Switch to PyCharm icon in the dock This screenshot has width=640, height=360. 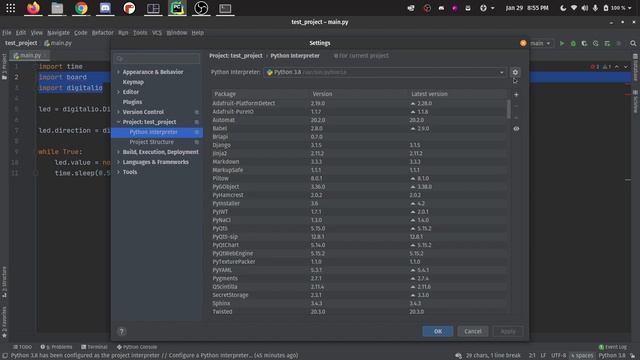[177, 8]
